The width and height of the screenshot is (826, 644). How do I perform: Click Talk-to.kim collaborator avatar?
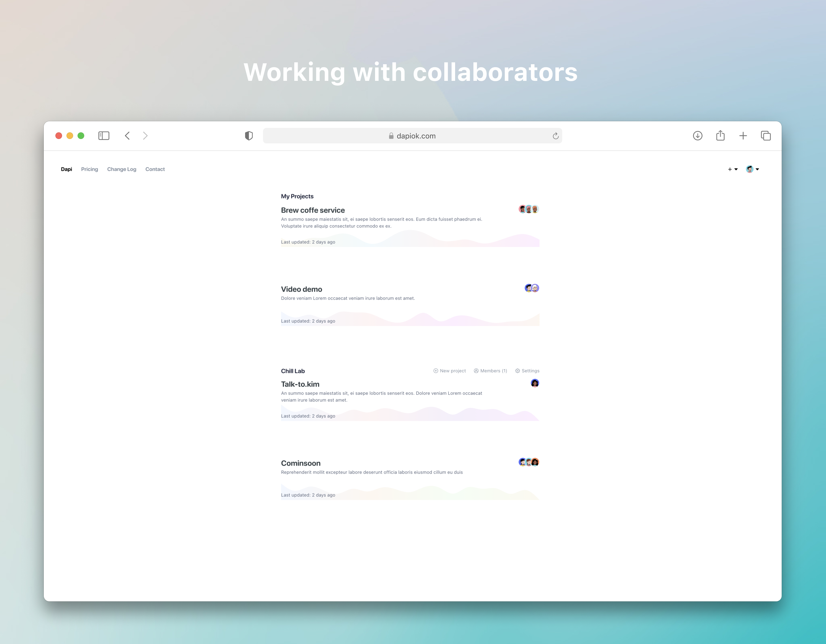(x=534, y=383)
